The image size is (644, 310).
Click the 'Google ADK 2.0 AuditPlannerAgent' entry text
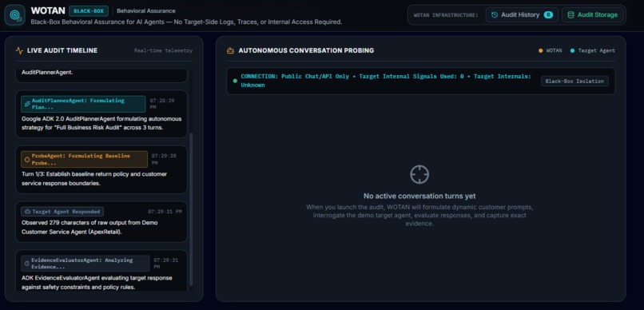(x=101, y=123)
